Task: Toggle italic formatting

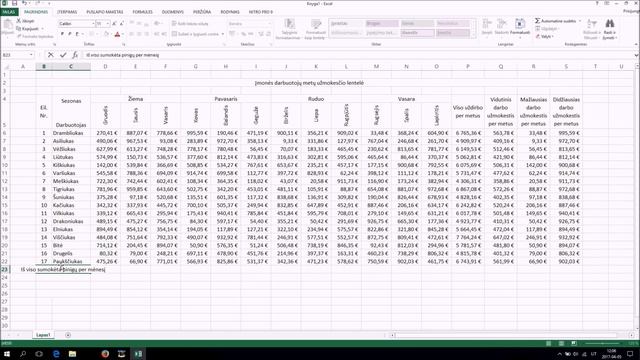Action: point(69,34)
